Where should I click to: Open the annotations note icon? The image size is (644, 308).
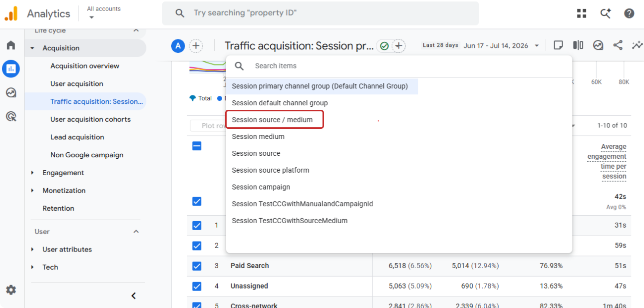[559, 45]
